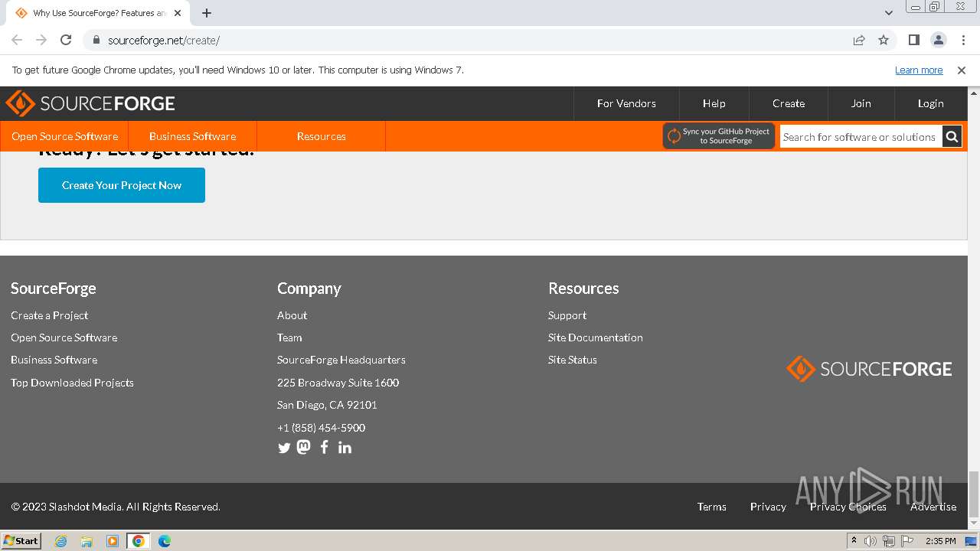Click the SourceForge footer logo

[869, 369]
